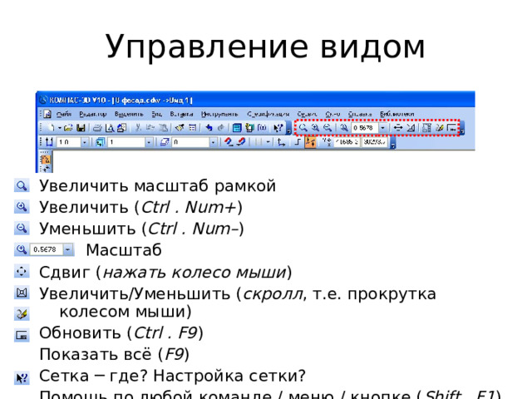Click the f(x) variables icon in the toolbar
Screen dimensions: 532x399
[x=262, y=128]
